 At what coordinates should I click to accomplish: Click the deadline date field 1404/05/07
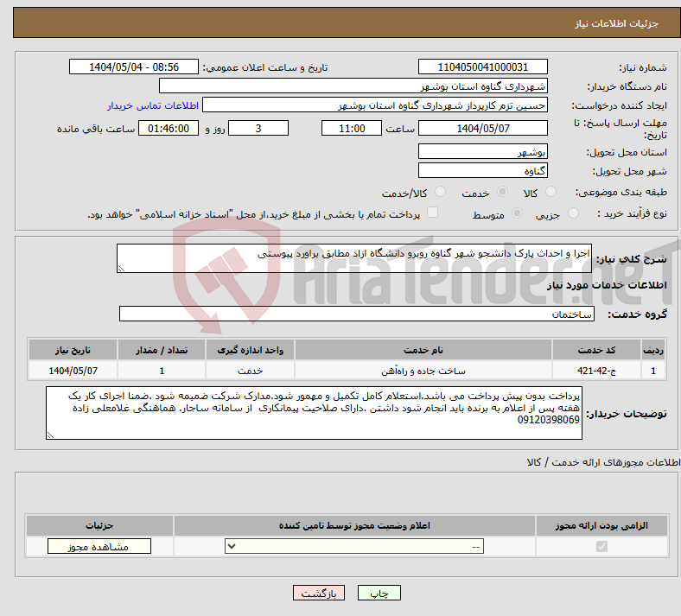point(483,128)
